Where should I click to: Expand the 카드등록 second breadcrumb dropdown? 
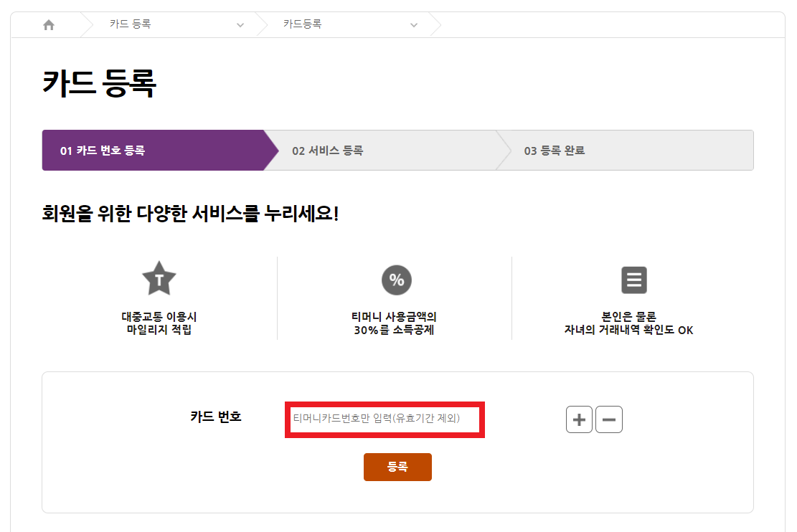[414, 25]
